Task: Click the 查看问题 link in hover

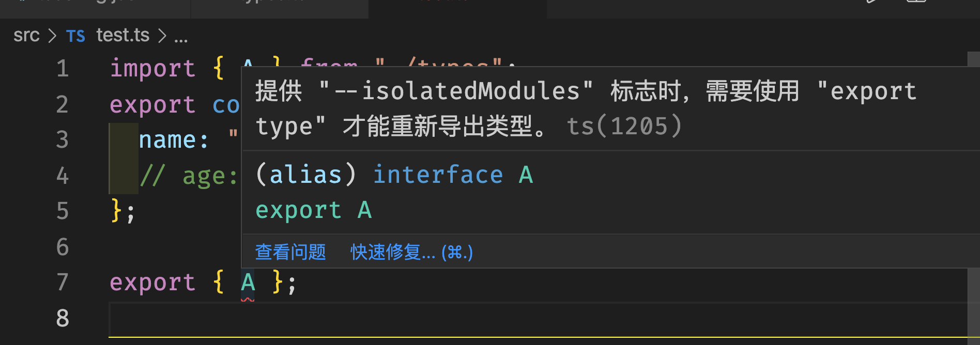Action: pos(290,252)
